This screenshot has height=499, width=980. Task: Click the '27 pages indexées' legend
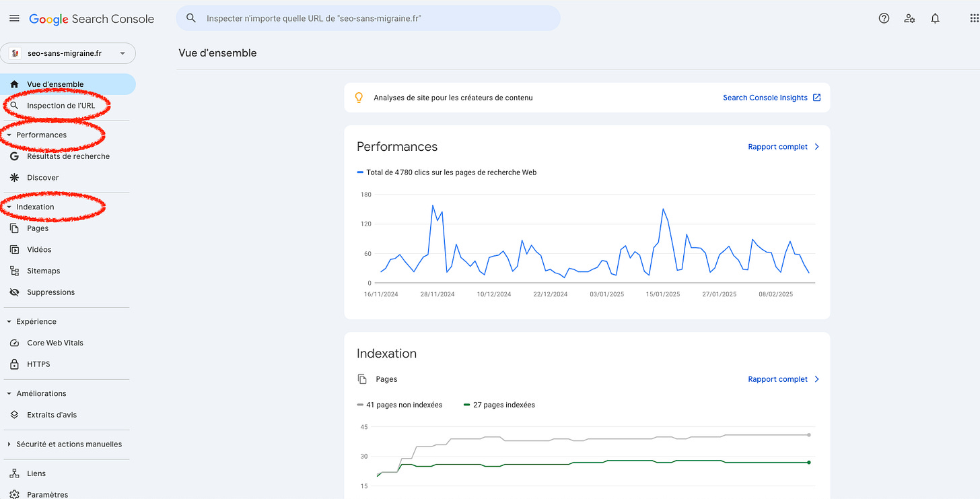(x=499, y=405)
